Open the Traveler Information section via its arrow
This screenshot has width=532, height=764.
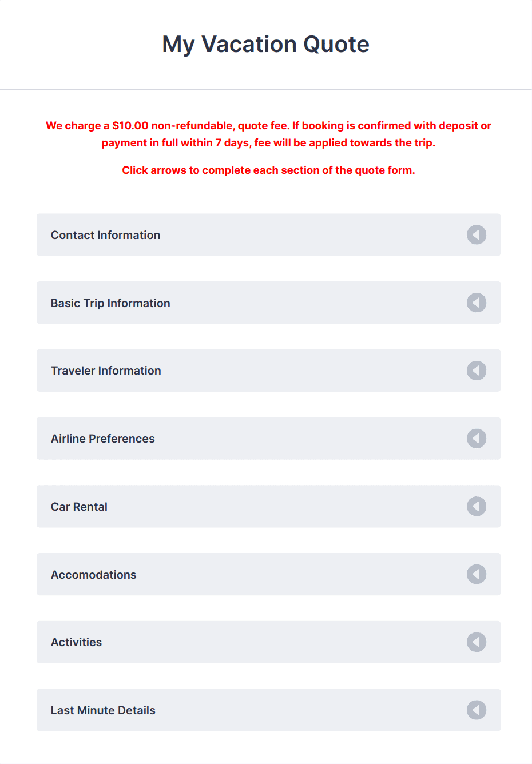click(477, 371)
